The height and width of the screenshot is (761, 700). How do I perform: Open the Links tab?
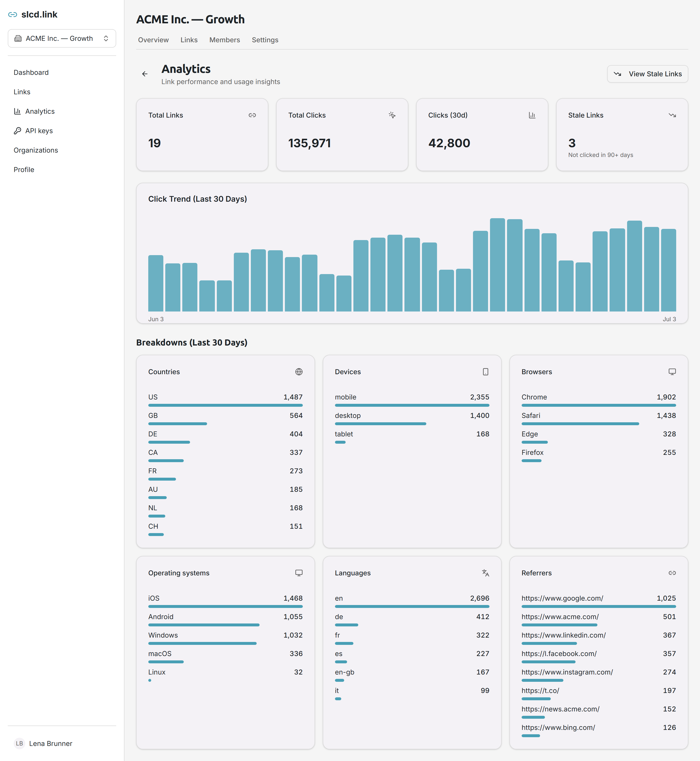[189, 40]
